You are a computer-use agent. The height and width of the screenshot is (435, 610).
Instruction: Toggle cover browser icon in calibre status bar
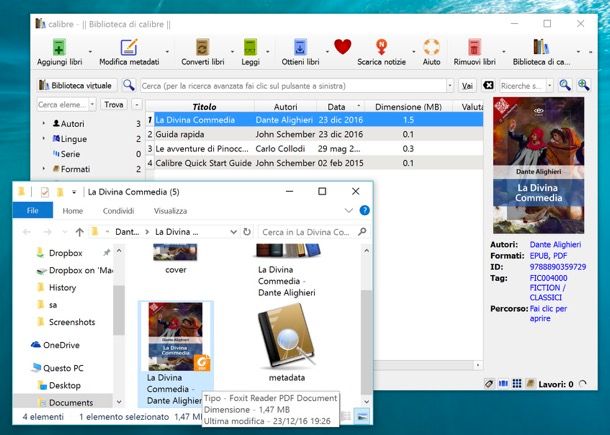[x=503, y=384]
